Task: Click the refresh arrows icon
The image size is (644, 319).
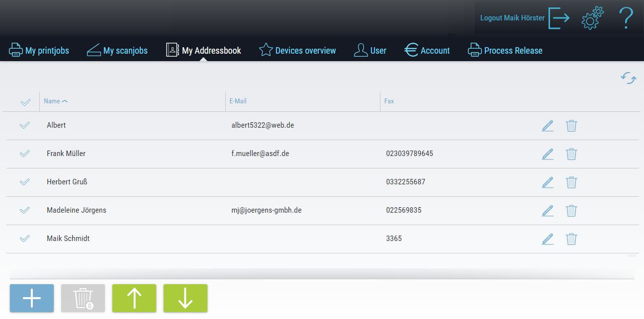Action: [629, 78]
